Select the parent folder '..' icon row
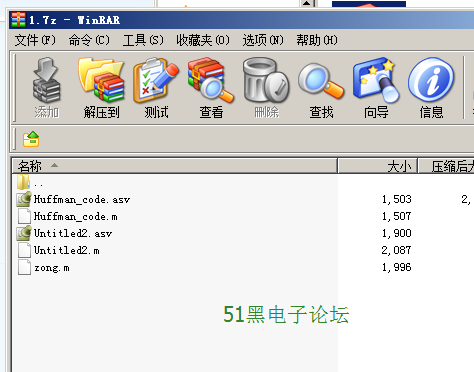The height and width of the screenshot is (372, 474). tap(24, 182)
